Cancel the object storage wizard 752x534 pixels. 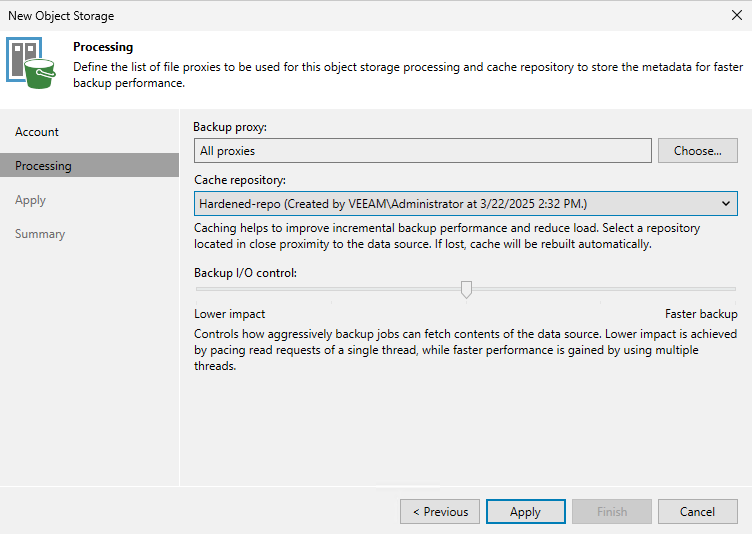pos(697,511)
